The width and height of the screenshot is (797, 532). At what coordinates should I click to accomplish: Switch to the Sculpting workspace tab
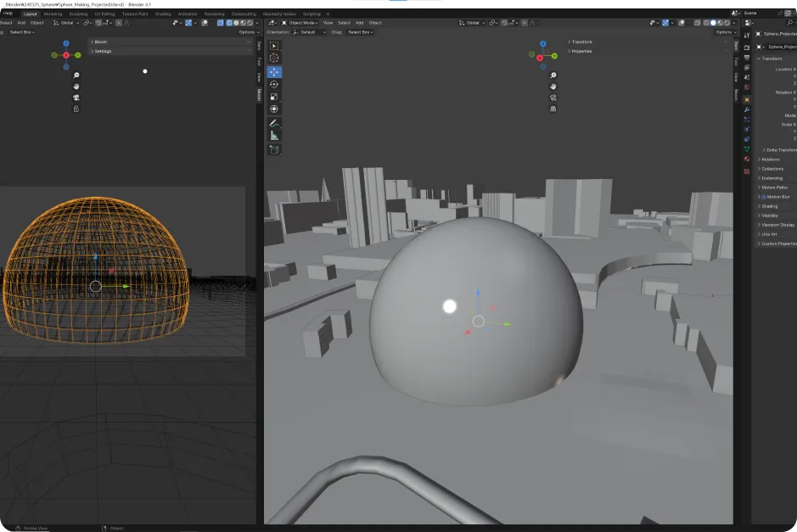point(78,14)
